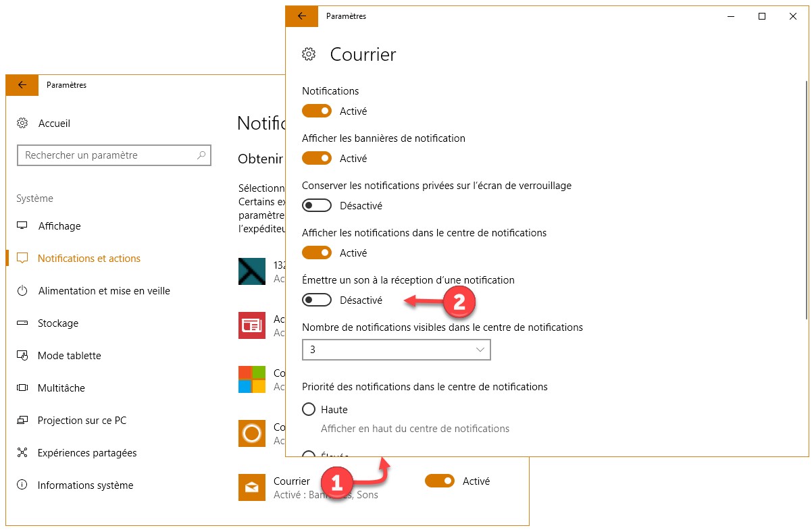
Task: Click the Informations système info icon
Action: coord(22,485)
